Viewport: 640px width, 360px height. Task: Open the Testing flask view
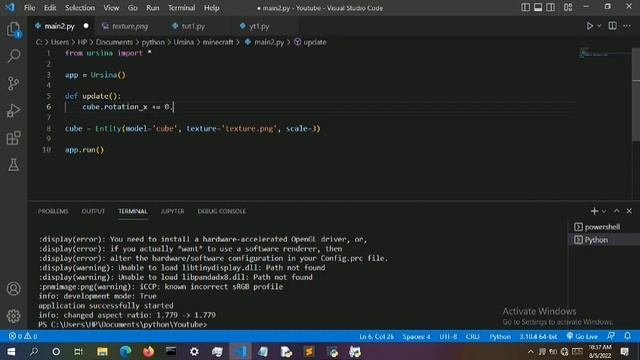13,165
